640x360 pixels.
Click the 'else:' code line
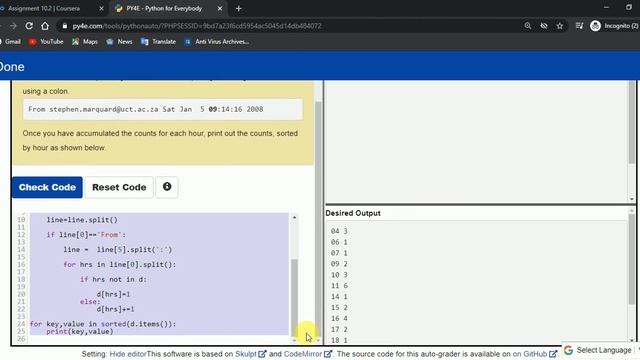(x=90, y=302)
